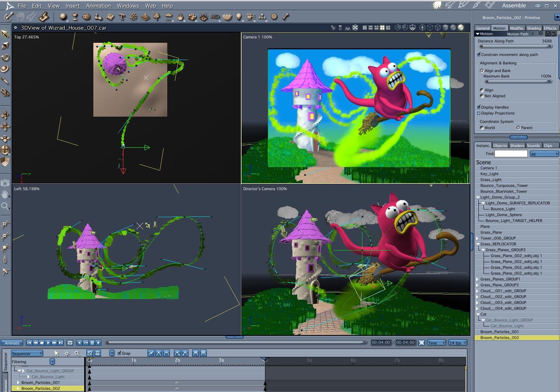Image resolution: width=560 pixels, height=392 pixels.
Task: Adjust the Distance Along Path slider
Action: click(515, 46)
